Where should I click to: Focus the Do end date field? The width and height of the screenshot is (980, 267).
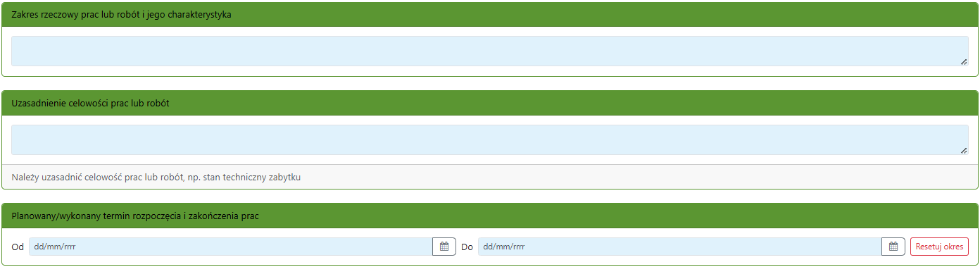(679, 247)
